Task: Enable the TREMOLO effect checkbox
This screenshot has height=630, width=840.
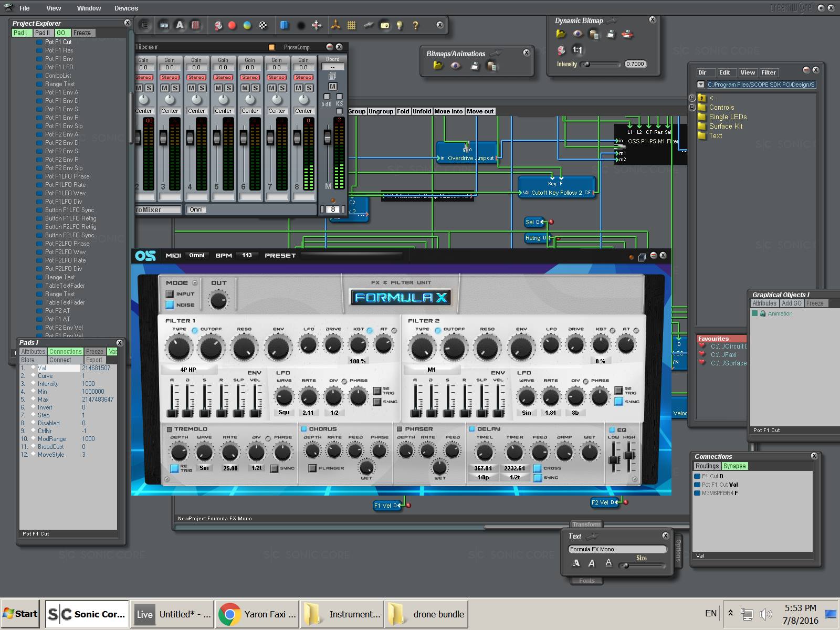Action: (x=170, y=429)
